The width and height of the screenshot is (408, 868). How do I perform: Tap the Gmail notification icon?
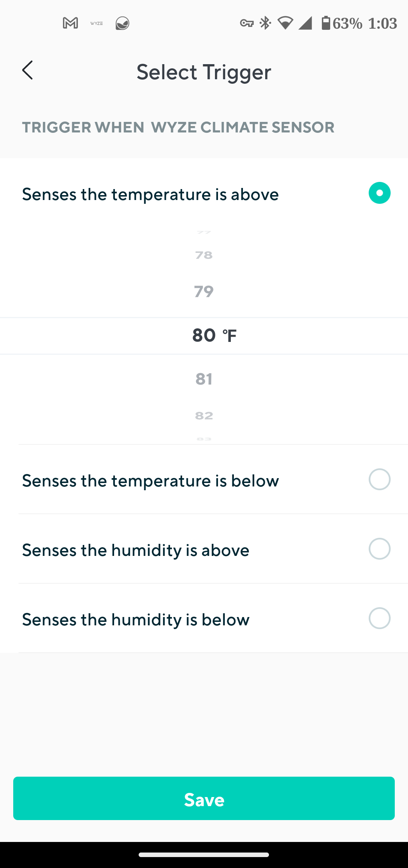(70, 23)
